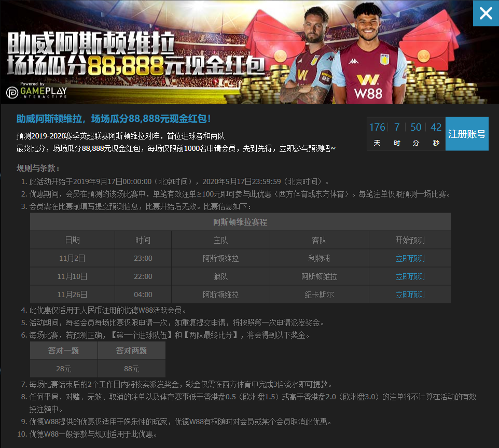Click the W88 logo on the front jersey
The image size is (499, 448).
point(368,87)
